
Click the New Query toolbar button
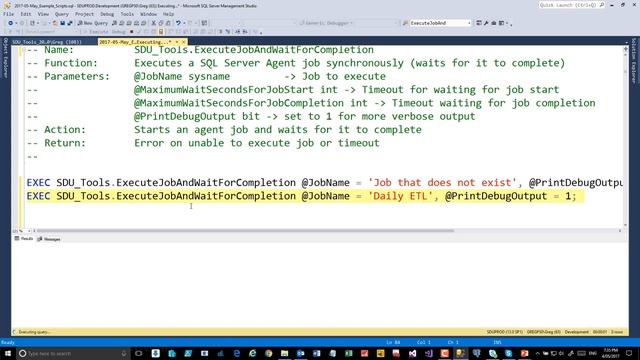93,23
